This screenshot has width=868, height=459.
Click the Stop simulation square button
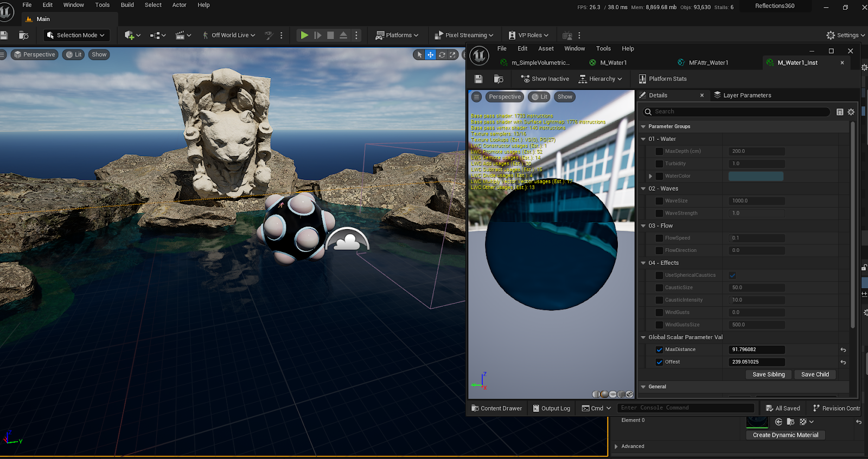[330, 35]
